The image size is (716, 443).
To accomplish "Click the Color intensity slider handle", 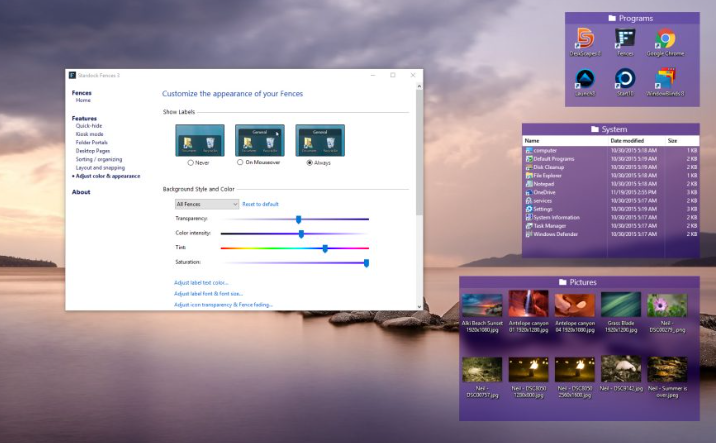I will (301, 234).
